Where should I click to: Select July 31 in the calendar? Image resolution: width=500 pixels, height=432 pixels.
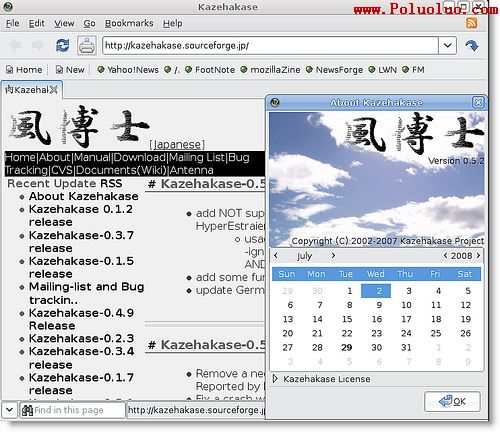406,347
